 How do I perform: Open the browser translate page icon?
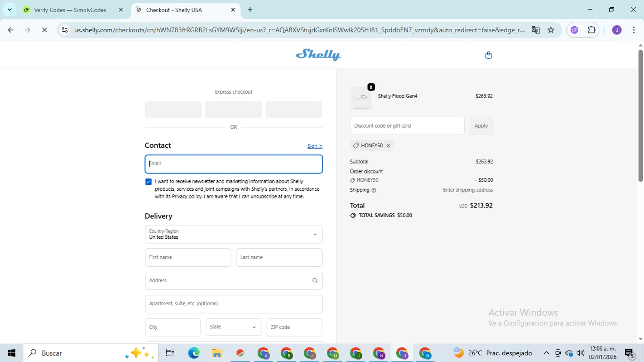[535, 30]
